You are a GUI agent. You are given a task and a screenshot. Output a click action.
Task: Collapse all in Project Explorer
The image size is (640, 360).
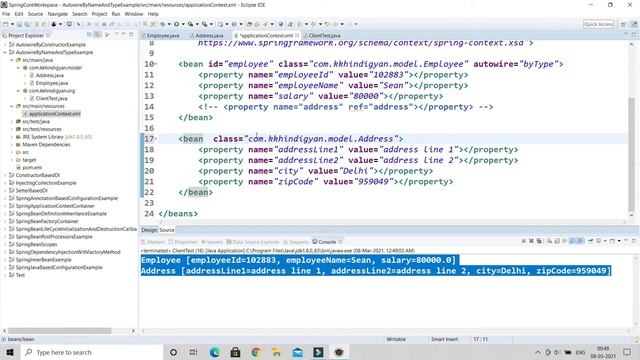coord(89,35)
